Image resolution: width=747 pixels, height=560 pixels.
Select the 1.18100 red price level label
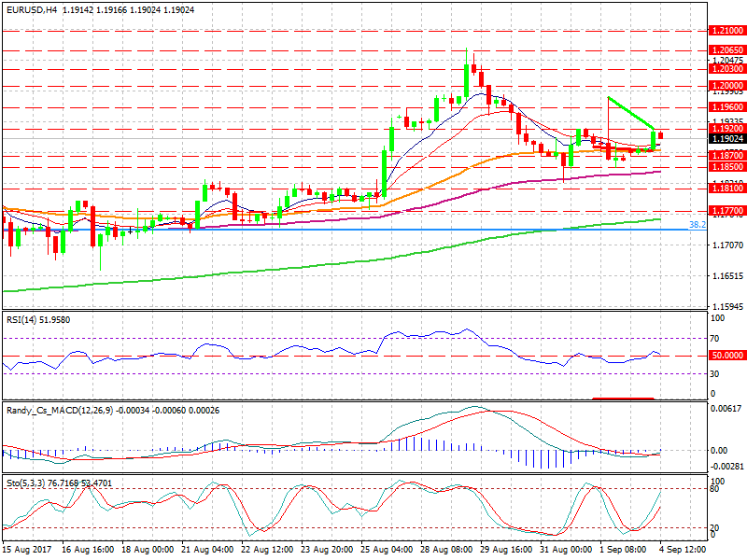click(727, 189)
